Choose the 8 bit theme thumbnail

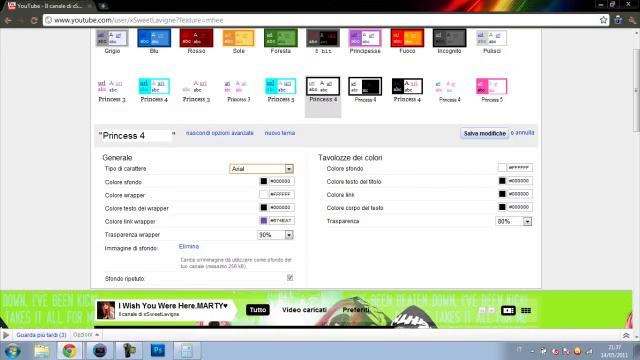[x=323, y=38]
